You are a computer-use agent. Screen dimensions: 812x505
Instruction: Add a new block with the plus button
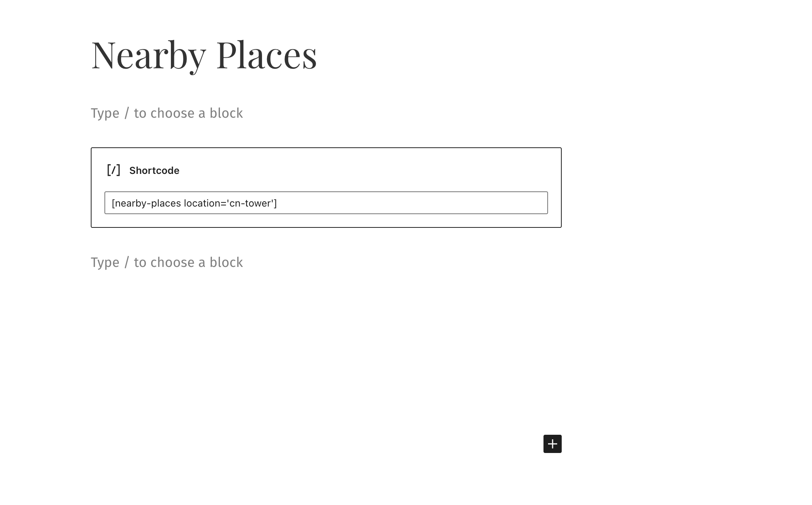[x=552, y=443]
